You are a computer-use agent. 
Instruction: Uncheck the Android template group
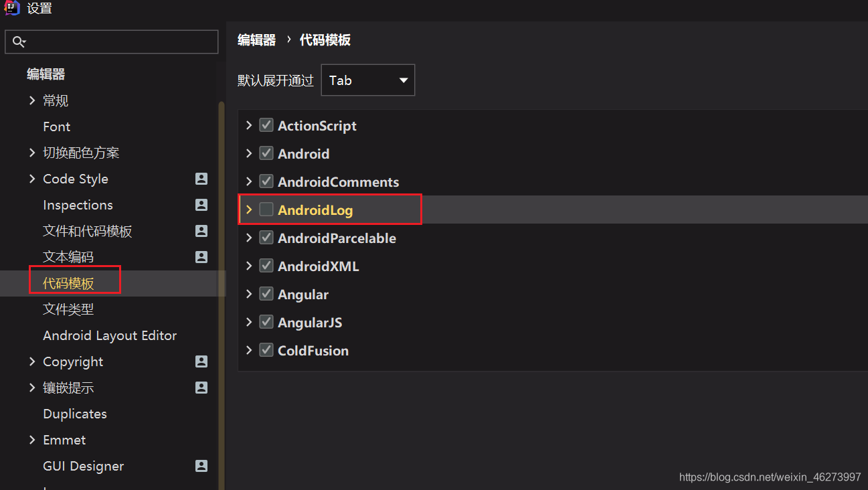(266, 153)
